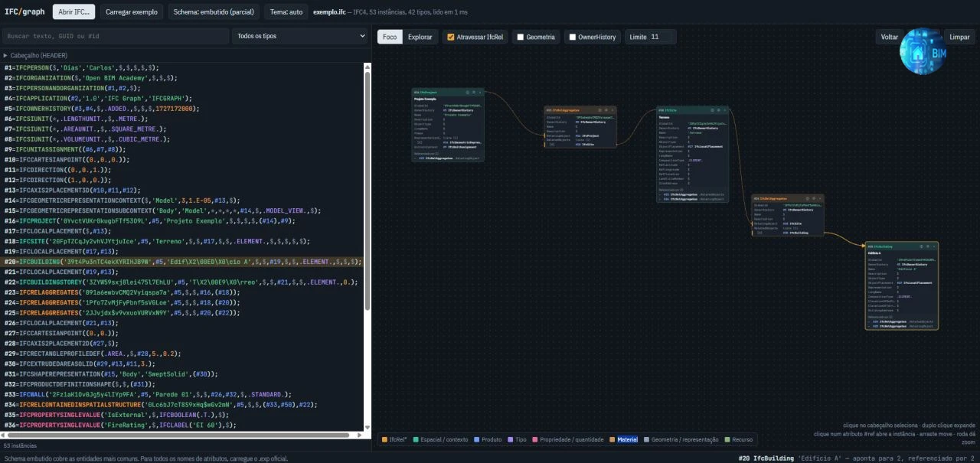Select the Foco mode tab

(390, 37)
